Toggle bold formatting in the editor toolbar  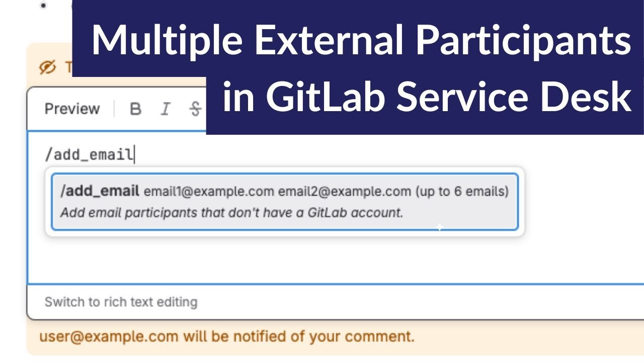click(x=135, y=109)
